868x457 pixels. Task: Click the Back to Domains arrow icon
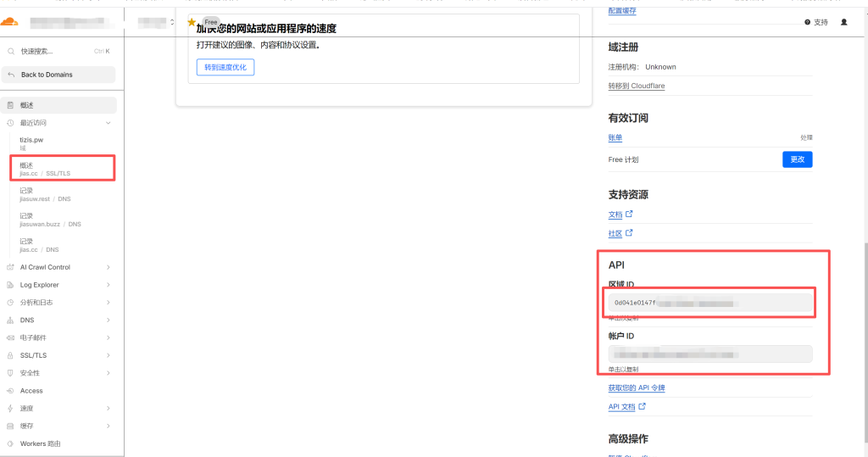click(x=11, y=75)
